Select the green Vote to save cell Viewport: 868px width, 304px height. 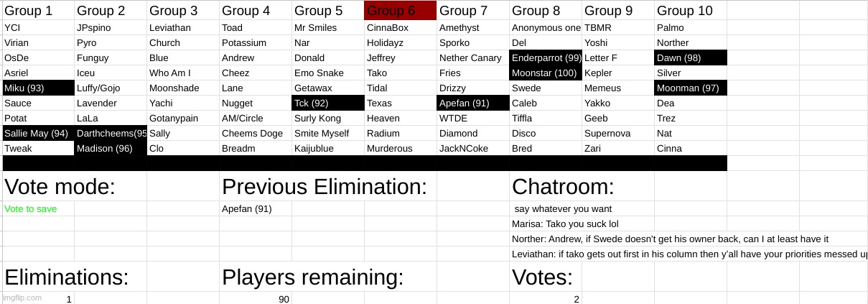[x=38, y=208]
